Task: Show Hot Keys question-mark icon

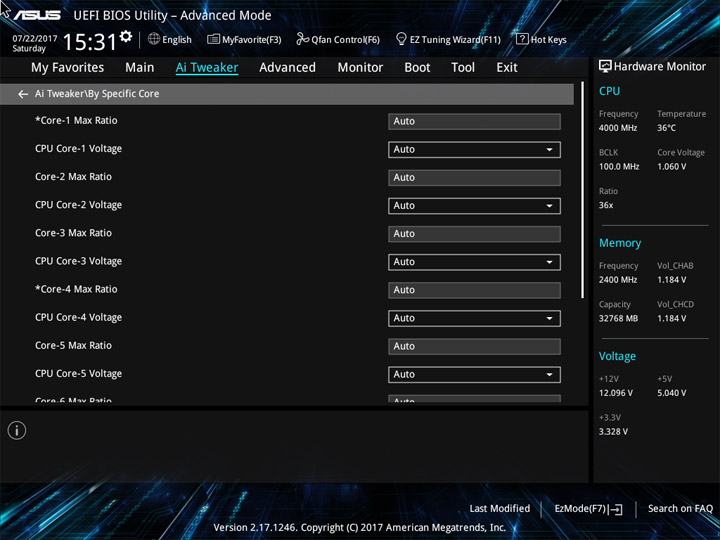Action: coord(522,39)
